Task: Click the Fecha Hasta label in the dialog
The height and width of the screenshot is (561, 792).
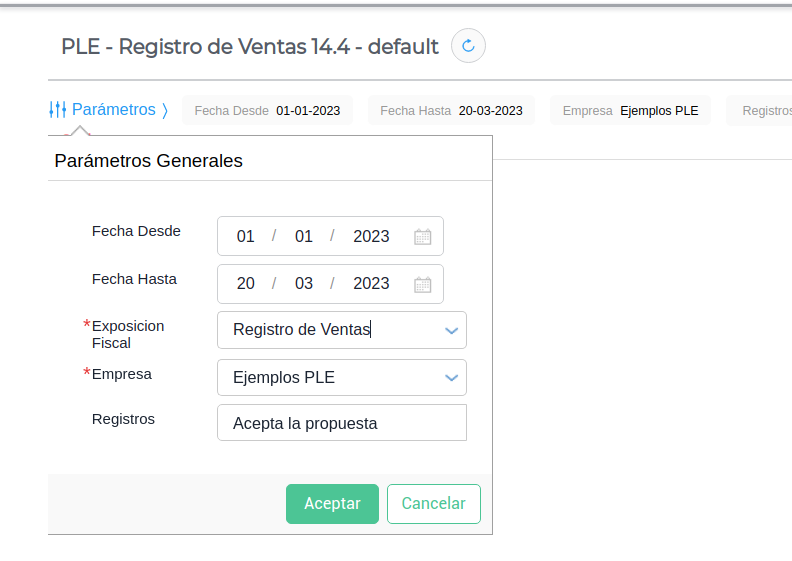Action: point(134,279)
